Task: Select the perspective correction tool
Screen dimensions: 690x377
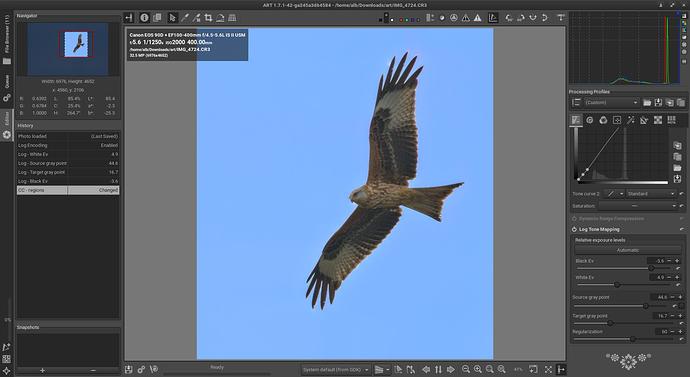Action: [x=232, y=18]
